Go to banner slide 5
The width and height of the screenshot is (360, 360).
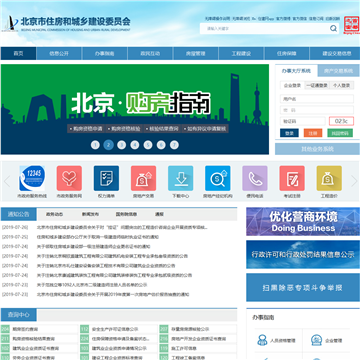point(148,145)
